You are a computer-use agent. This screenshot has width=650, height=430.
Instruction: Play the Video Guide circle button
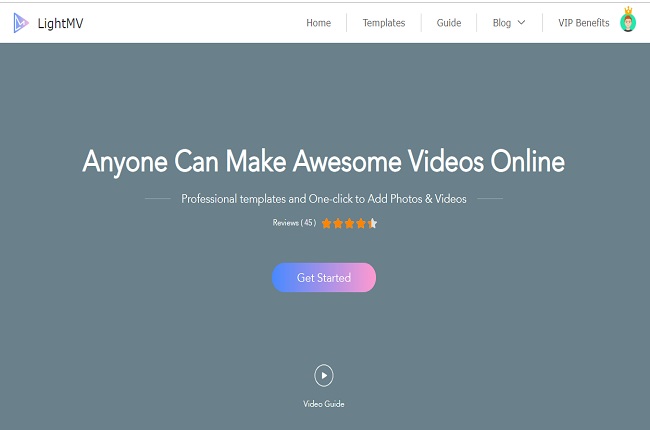click(324, 375)
